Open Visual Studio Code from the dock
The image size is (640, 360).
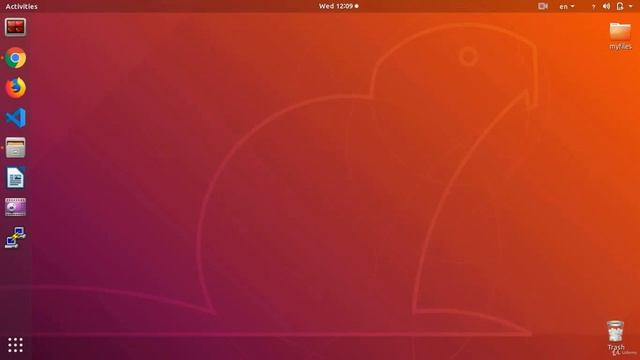[16, 118]
